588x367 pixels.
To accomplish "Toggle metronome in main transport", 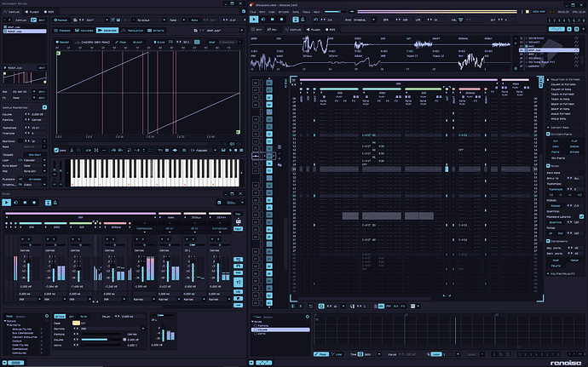I will coord(303,20).
